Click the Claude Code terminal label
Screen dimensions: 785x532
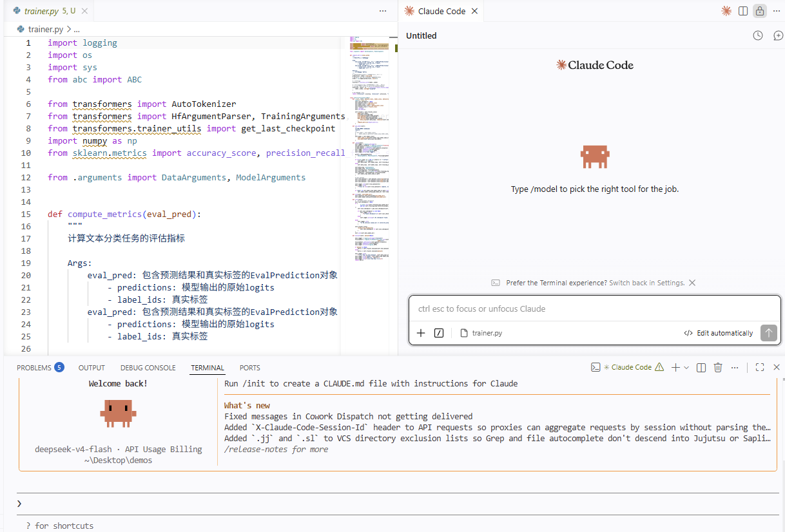point(632,367)
